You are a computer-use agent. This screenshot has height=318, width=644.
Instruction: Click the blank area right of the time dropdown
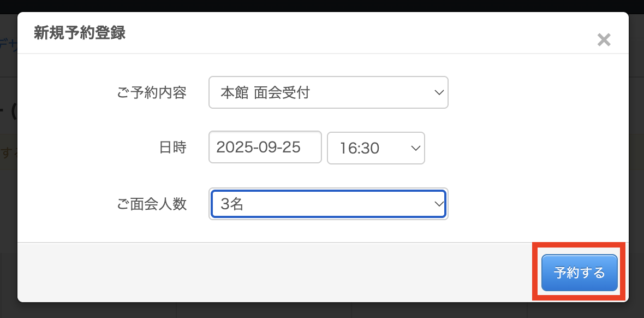pos(518,148)
